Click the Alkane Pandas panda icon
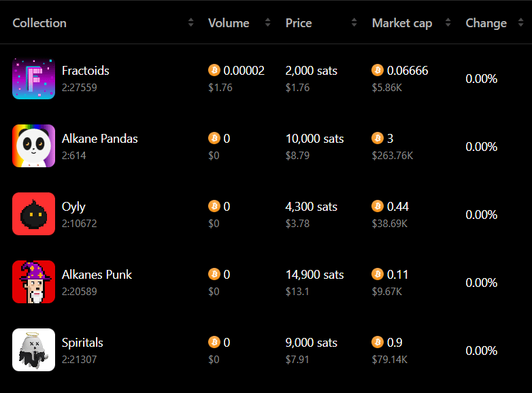This screenshot has width=532, height=393. 33,146
